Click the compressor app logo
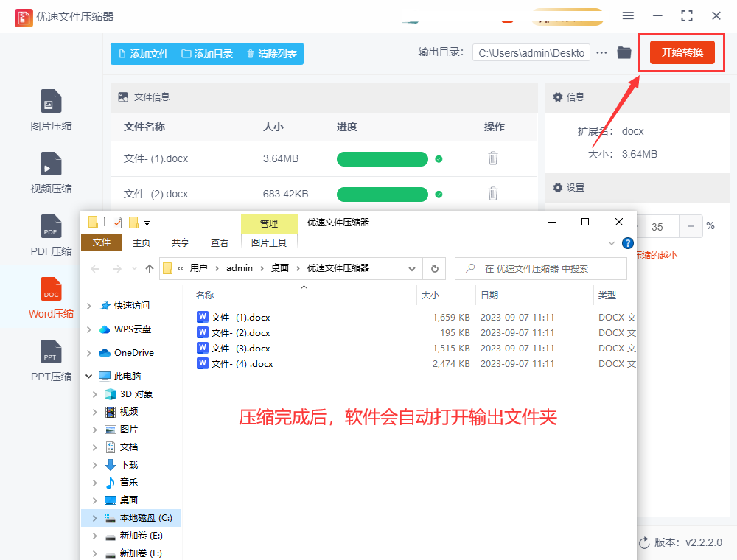737x560 pixels. click(x=24, y=18)
